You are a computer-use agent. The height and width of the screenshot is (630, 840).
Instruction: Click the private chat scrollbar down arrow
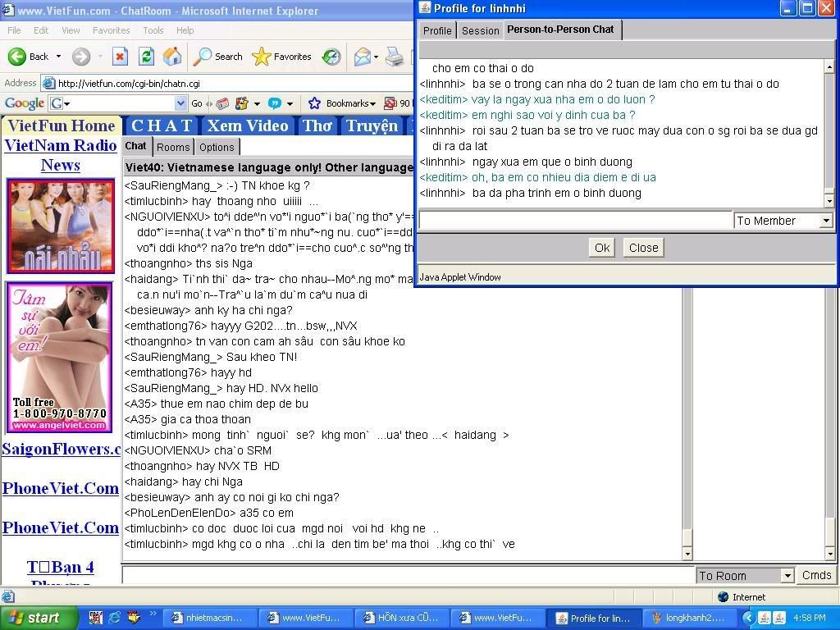[829, 202]
